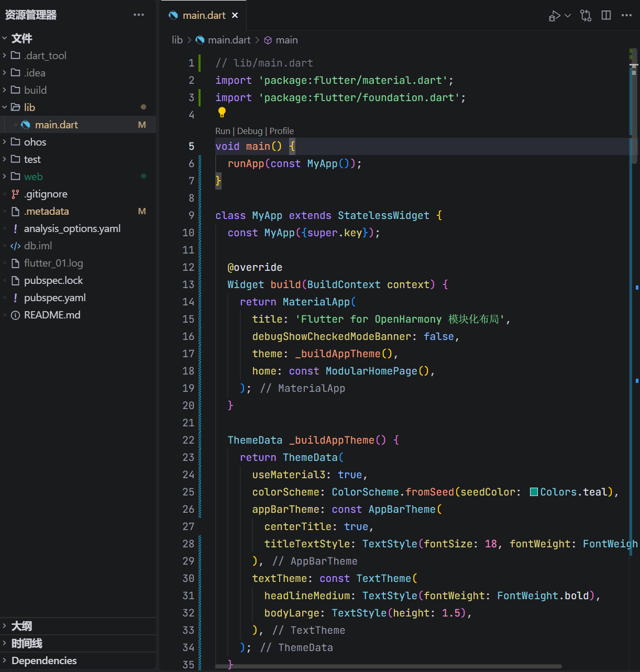Click the symbol cube icon in breadcrumb
This screenshot has width=640, height=672.
[x=268, y=40]
